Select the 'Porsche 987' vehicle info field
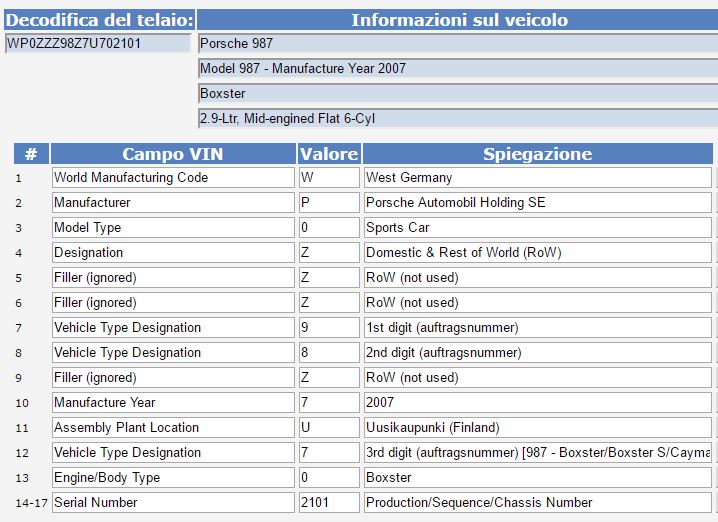718x522 pixels. (x=458, y=44)
